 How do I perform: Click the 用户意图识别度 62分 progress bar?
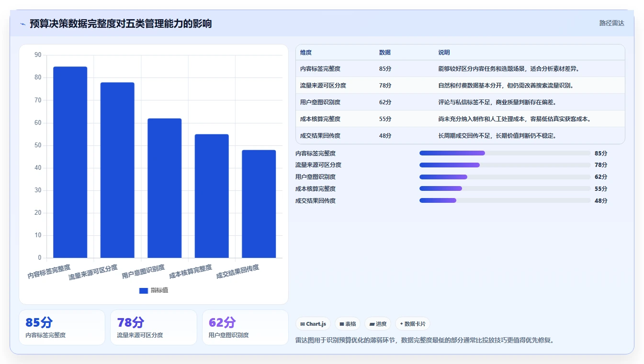coord(505,177)
